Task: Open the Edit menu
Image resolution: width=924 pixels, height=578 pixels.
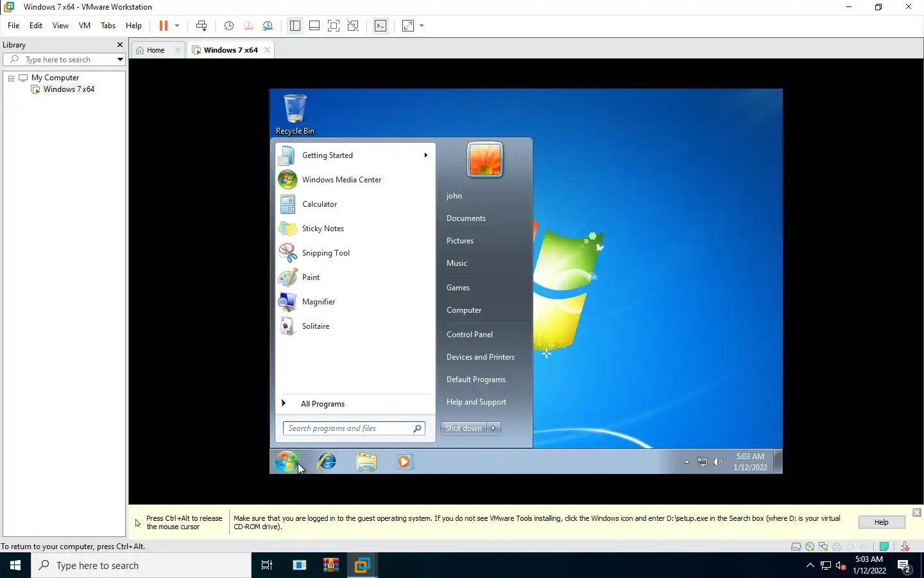Action: tap(36, 26)
